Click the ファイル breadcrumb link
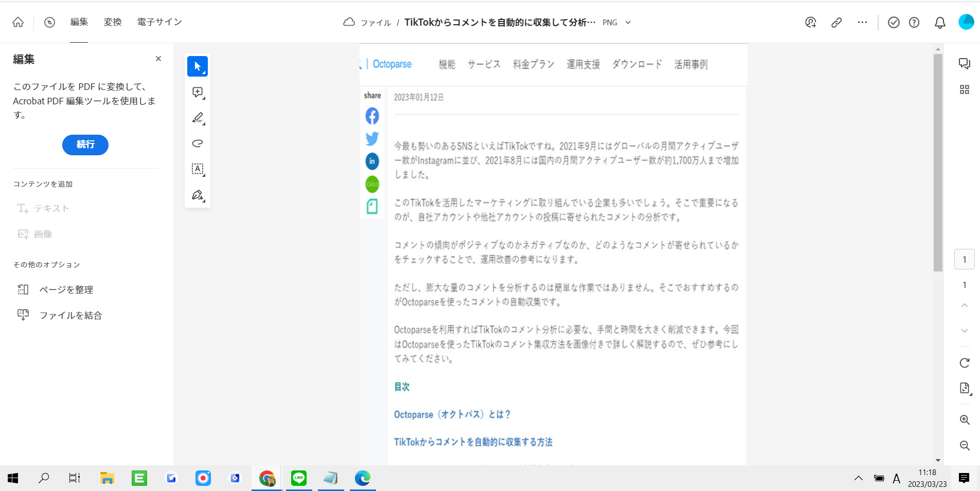The height and width of the screenshot is (491, 980). 376,23
